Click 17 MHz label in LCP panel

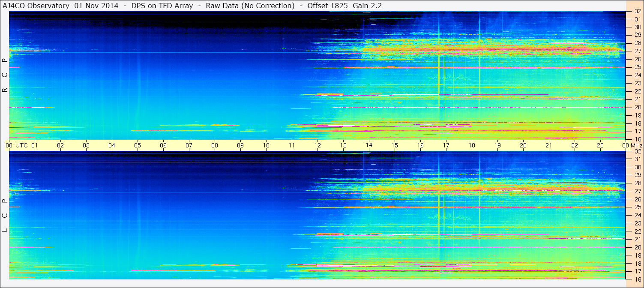tap(637, 271)
